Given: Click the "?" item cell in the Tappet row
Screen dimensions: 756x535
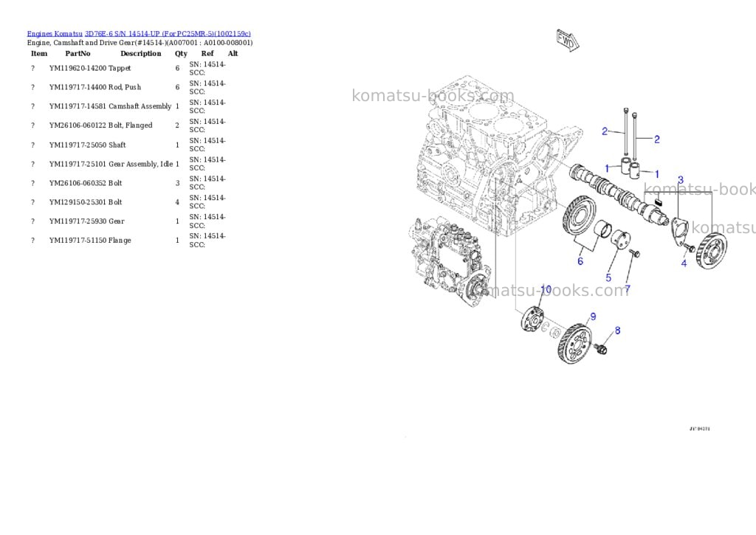Looking at the screenshot, I should tap(32, 69).
